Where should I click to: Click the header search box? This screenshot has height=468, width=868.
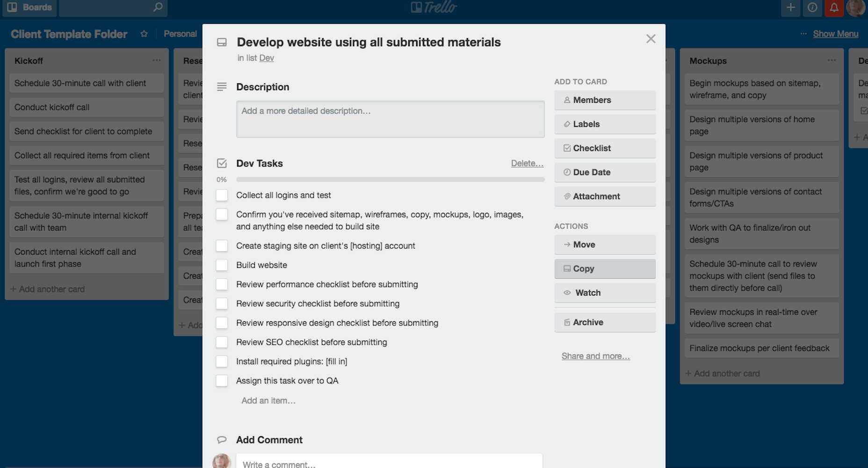coord(113,7)
